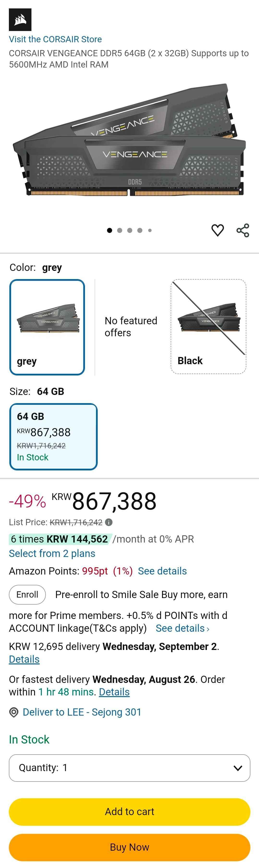The height and width of the screenshot is (868, 259).
Task: Expand Select from 2 plans
Action: [x=52, y=554]
